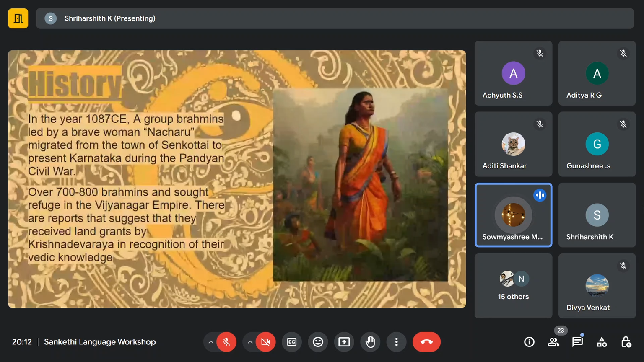
Task: Turn on closed captions
Action: pyautogui.click(x=291, y=342)
